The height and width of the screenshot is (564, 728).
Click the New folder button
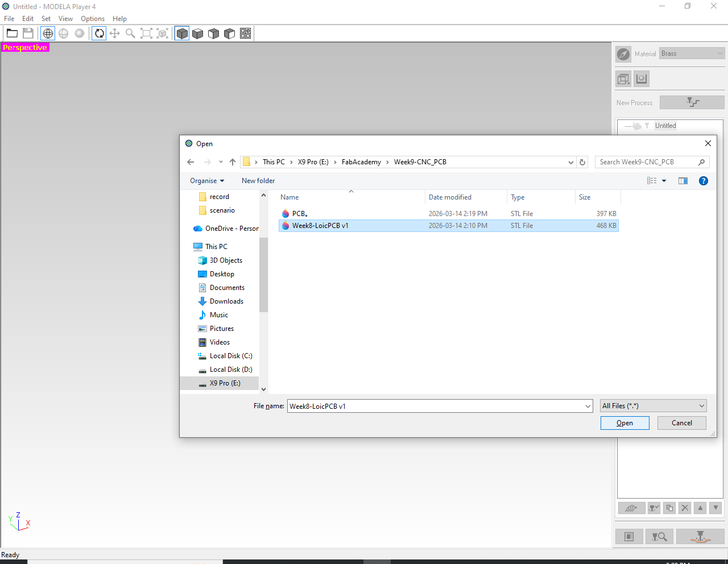tap(258, 181)
